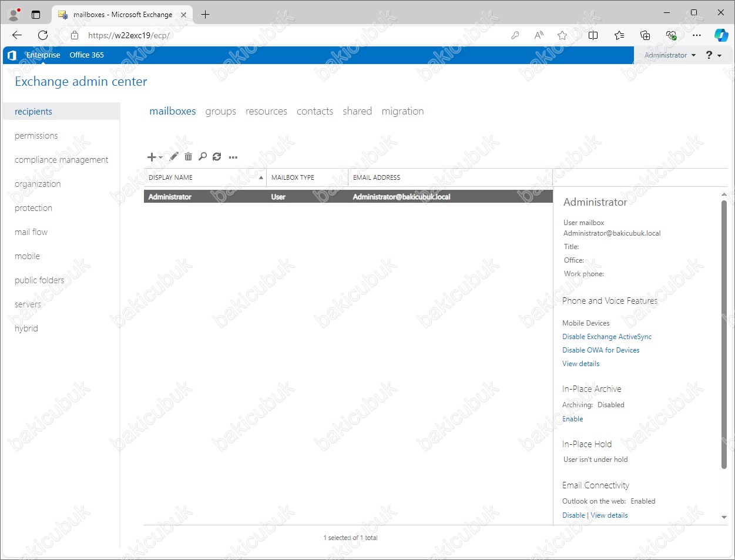This screenshot has width=735, height=560.
Task: Click the Delete trash can icon
Action: click(188, 157)
